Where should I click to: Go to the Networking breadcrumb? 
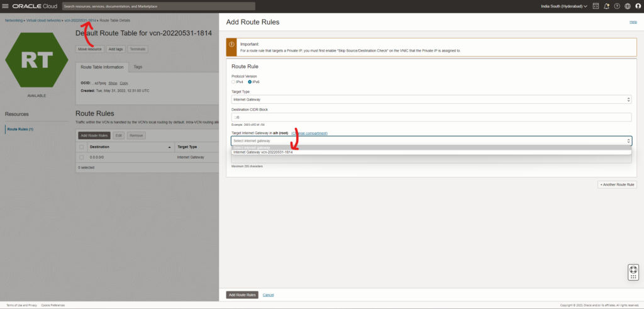(14, 20)
